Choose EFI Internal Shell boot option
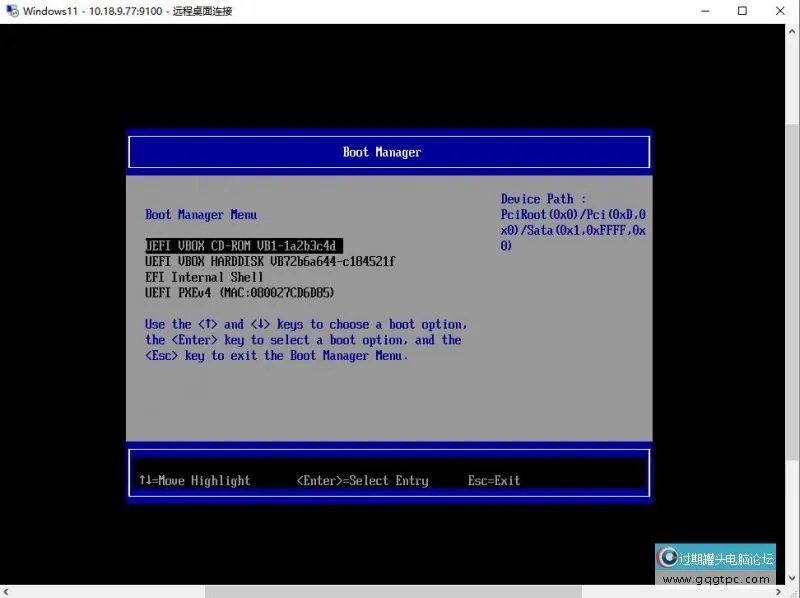The width and height of the screenshot is (800, 598). [x=204, y=277]
